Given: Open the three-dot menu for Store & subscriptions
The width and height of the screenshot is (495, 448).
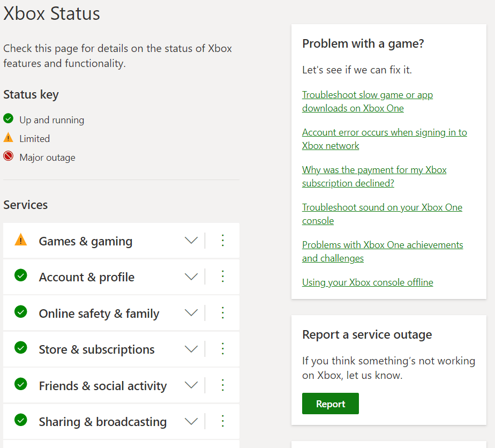Looking at the screenshot, I should click(222, 348).
